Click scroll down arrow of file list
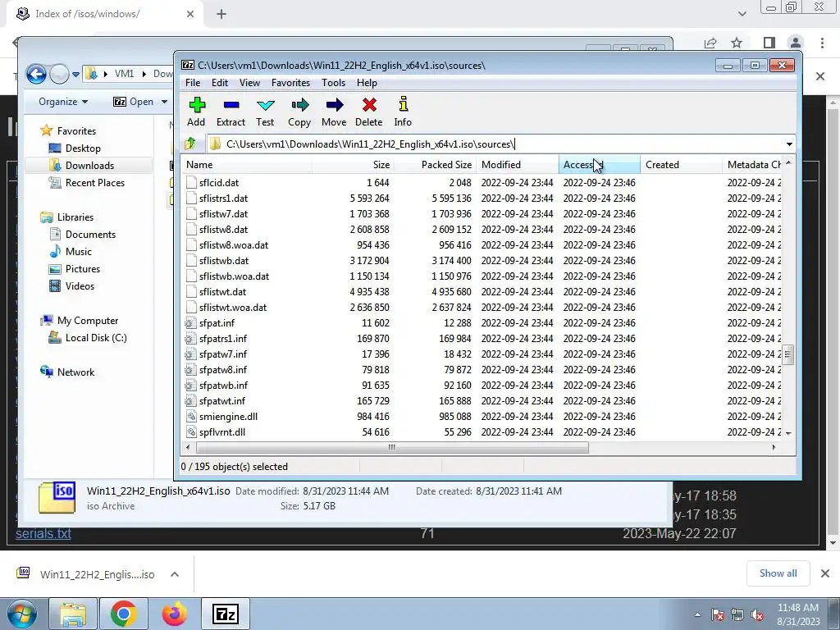 pyautogui.click(x=788, y=433)
